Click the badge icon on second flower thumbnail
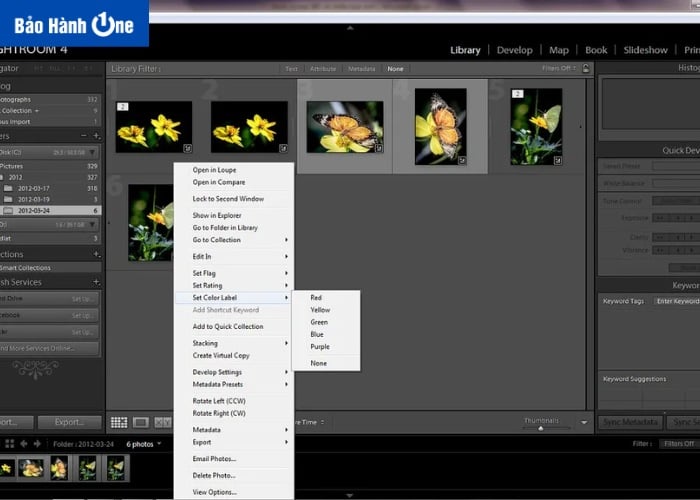The image size is (700, 500). tap(283, 148)
